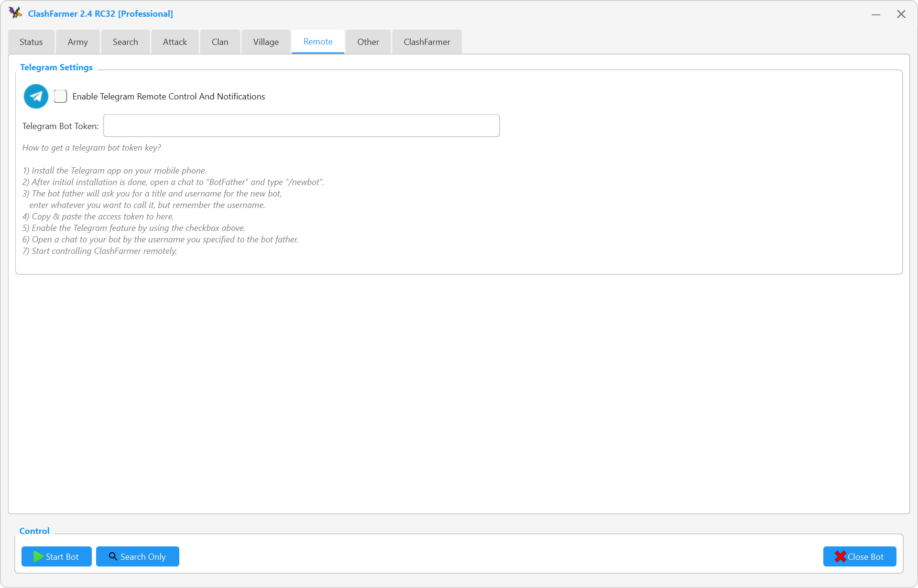This screenshot has height=588, width=918.
Task: Click the ClashFarmer app icon in title bar
Action: click(x=15, y=13)
